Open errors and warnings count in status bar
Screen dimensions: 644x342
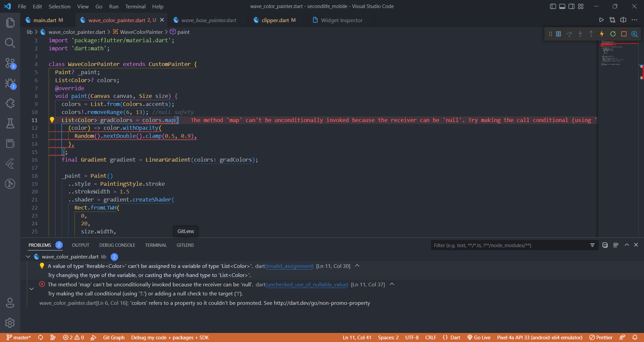pyautogui.click(x=73, y=338)
